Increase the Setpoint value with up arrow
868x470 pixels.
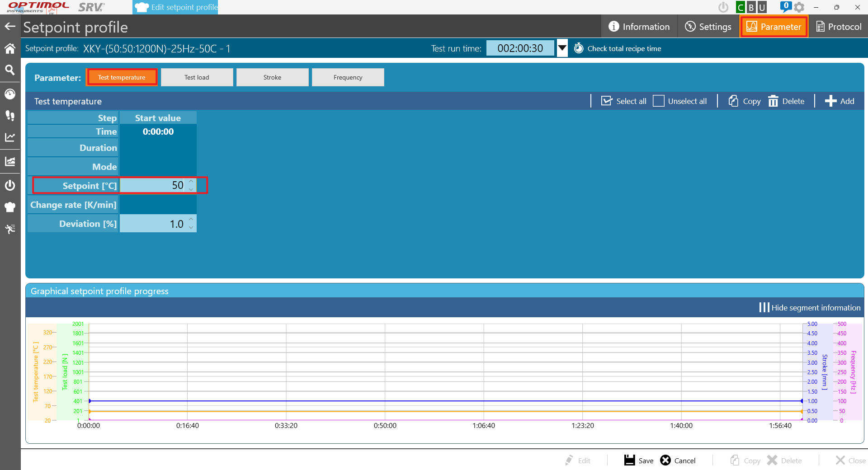coord(191,182)
